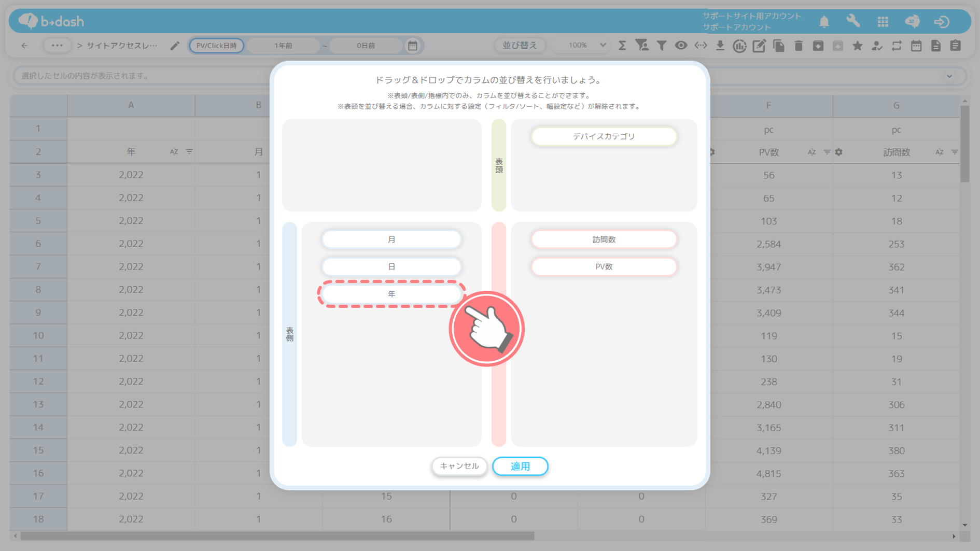Click the copy duplicate icon

[x=779, y=46]
